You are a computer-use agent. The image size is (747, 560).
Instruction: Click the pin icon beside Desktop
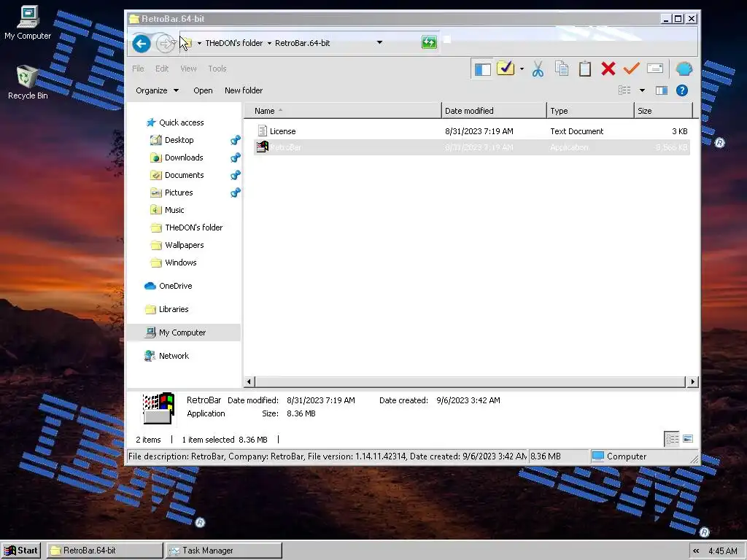click(236, 140)
